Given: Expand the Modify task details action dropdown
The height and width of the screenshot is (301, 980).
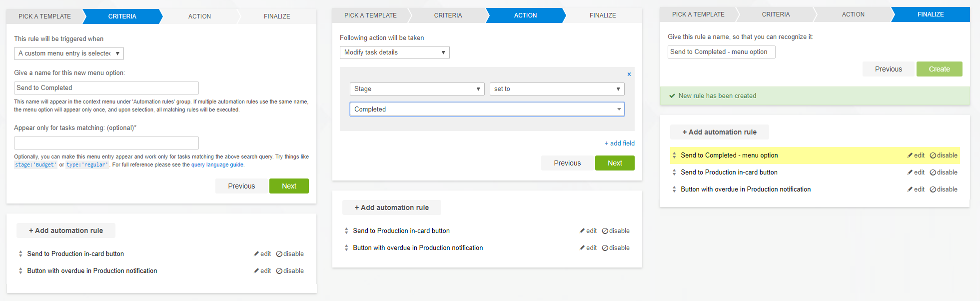Looking at the screenshot, I should click(394, 52).
